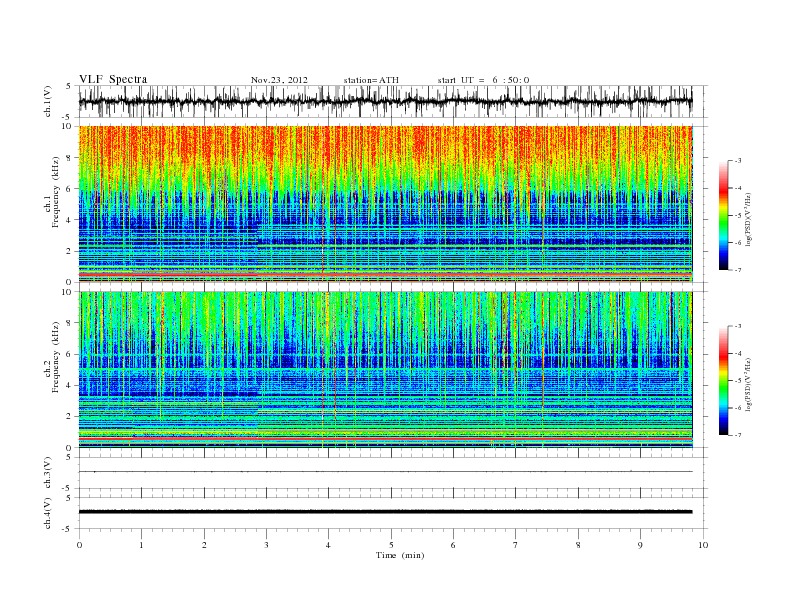Click the flat ch.3 voltage trace

pos(385,472)
